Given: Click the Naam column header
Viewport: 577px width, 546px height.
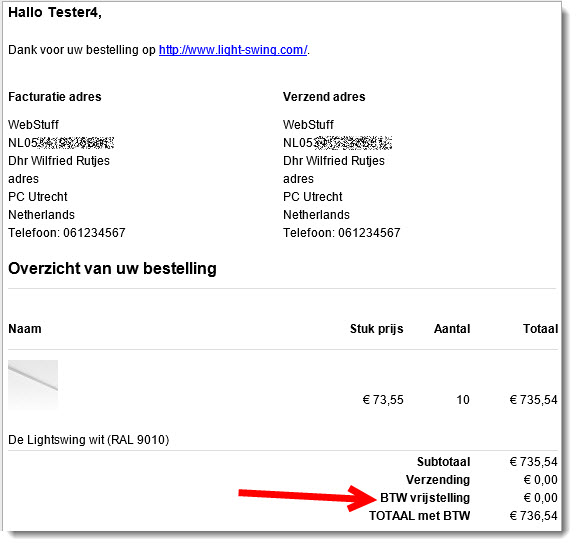Looking at the screenshot, I should [x=25, y=329].
